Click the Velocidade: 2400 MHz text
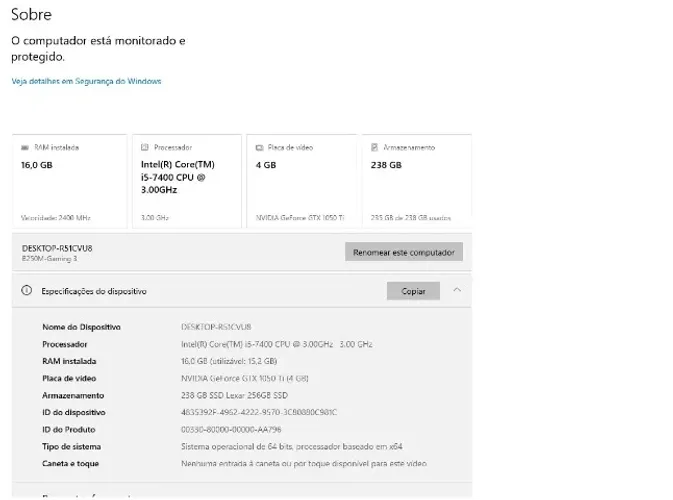The height and width of the screenshot is (500, 673). [56, 218]
